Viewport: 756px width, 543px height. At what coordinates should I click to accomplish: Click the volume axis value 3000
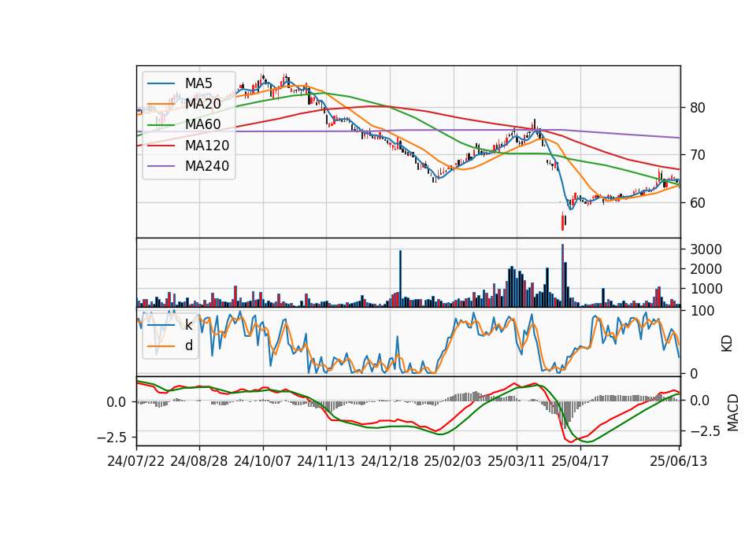(706, 249)
